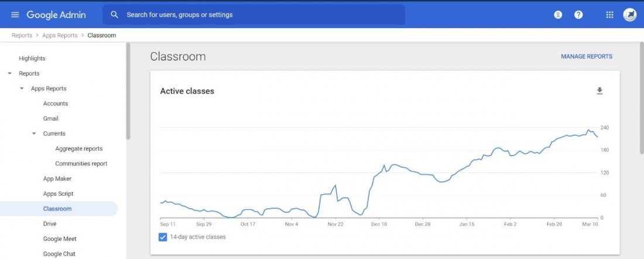Open the Google apps grid launcher
644x259 pixels.
click(x=609, y=15)
